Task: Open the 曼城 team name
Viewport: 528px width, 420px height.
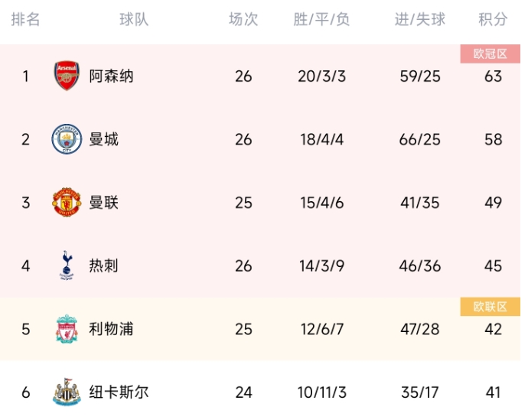Action: (104, 139)
